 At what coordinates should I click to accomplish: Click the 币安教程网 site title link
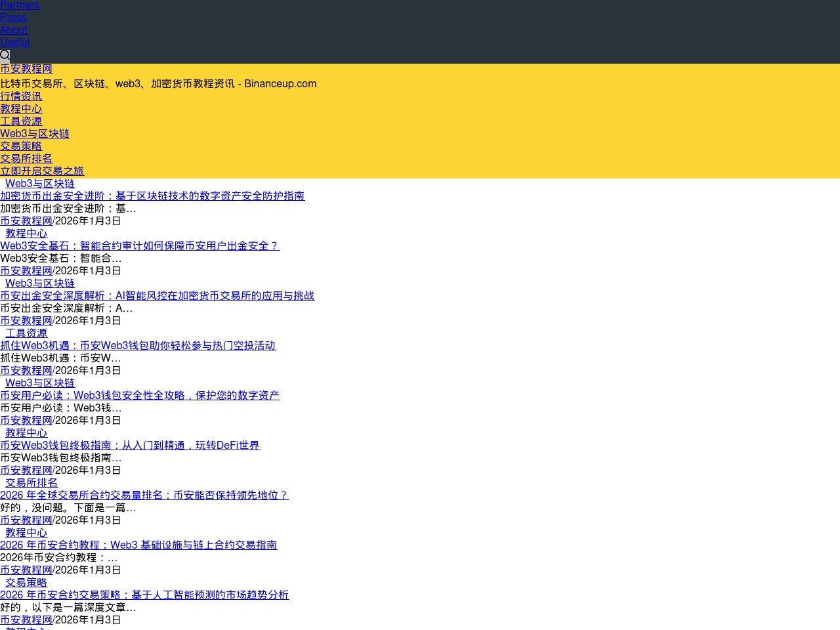[x=26, y=69]
